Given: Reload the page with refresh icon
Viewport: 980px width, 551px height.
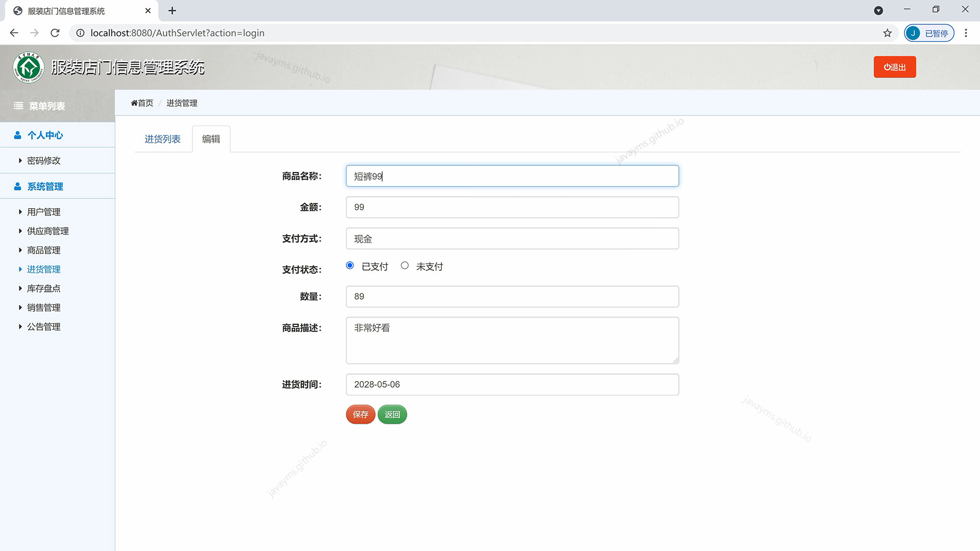Looking at the screenshot, I should [55, 33].
